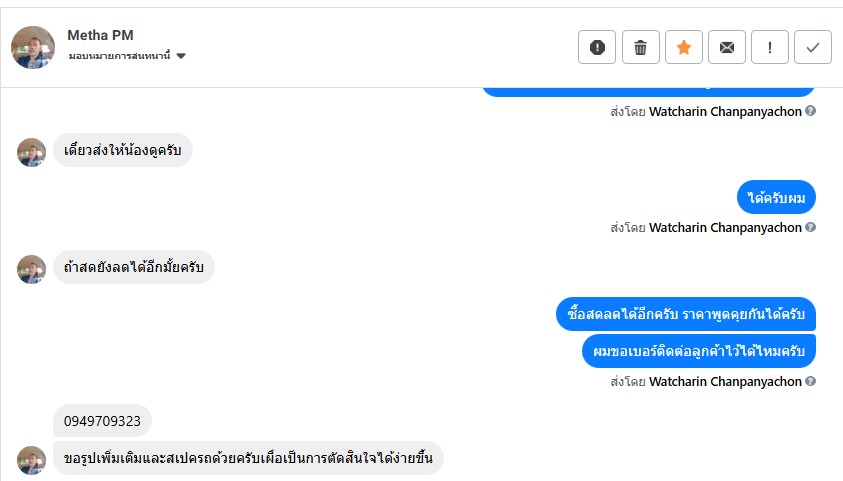Mark conversation as spam with exclamation circle icon
The height and width of the screenshot is (481, 843).
coord(597,47)
